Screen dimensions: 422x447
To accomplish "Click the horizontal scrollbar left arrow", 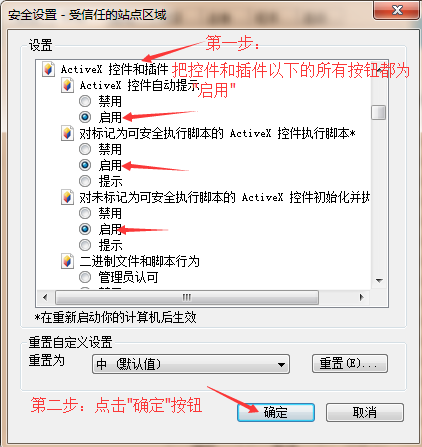I will click(x=45, y=297).
